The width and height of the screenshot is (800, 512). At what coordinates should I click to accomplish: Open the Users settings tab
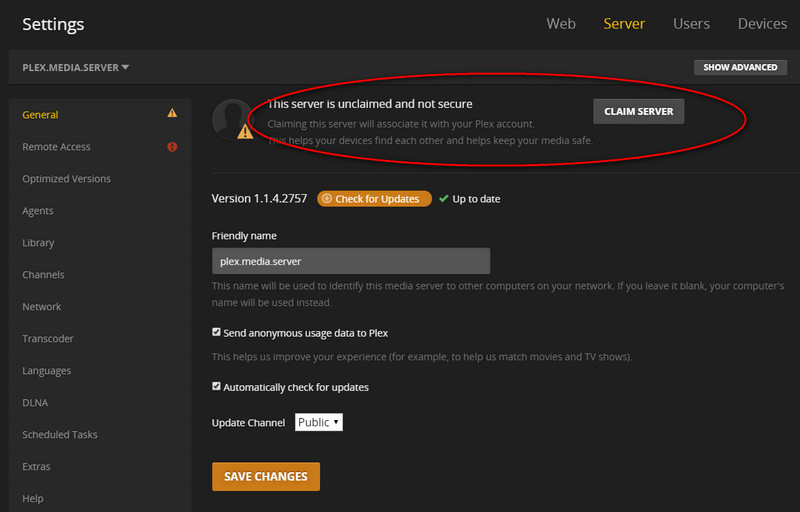coord(691,23)
